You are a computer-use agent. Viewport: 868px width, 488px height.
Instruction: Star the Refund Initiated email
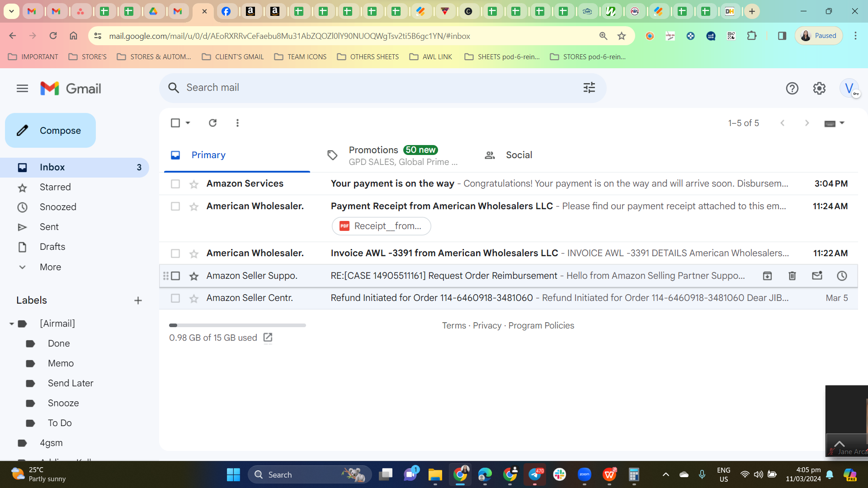(194, 299)
